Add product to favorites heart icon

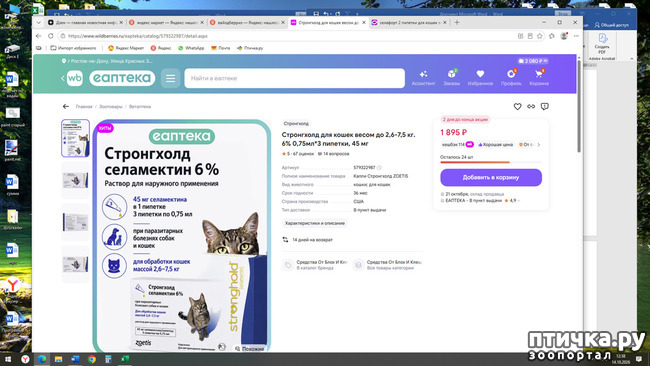[x=517, y=107]
